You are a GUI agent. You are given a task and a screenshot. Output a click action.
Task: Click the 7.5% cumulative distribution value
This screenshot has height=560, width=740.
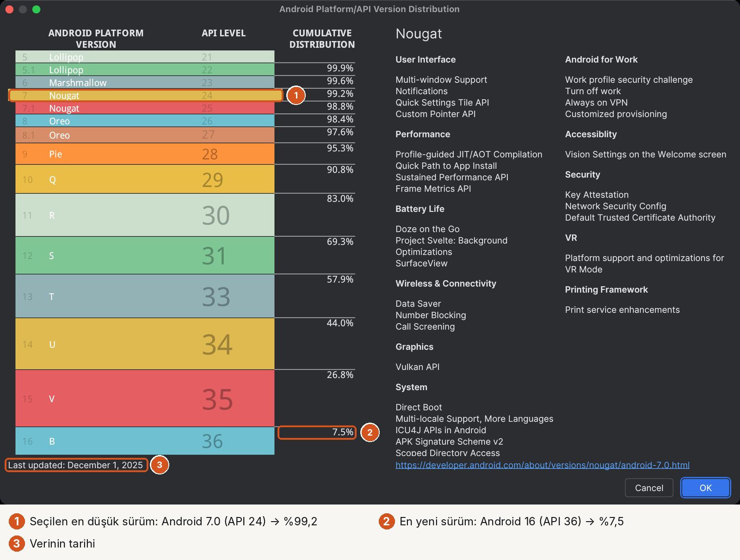coord(343,432)
